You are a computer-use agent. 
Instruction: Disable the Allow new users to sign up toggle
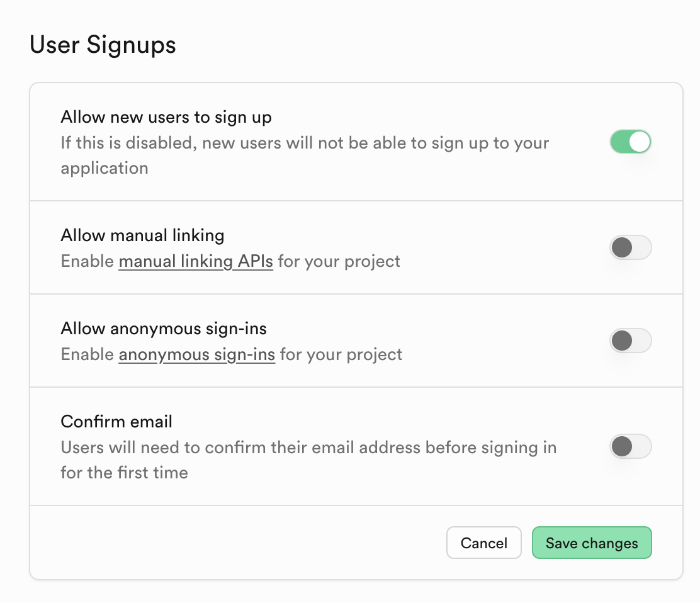pyautogui.click(x=630, y=142)
